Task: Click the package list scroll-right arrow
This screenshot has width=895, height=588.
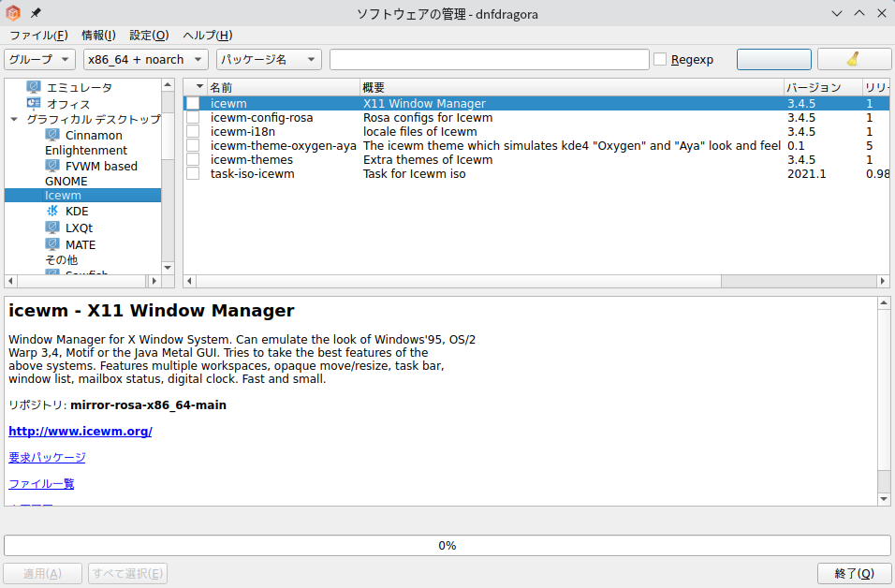Action: point(883,281)
